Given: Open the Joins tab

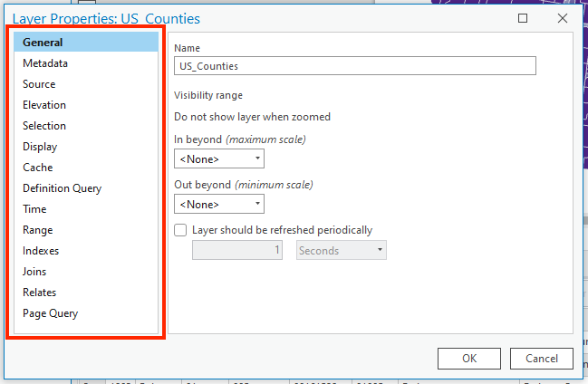Looking at the screenshot, I should 86,271.
